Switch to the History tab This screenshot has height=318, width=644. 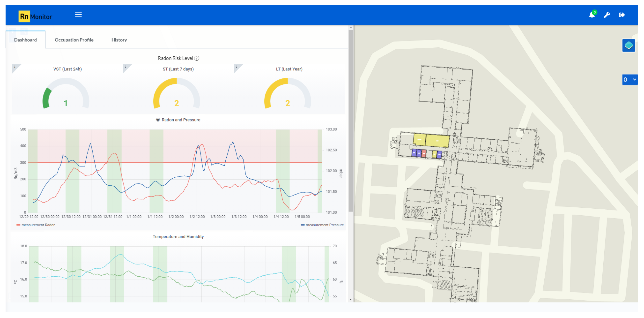pos(119,40)
